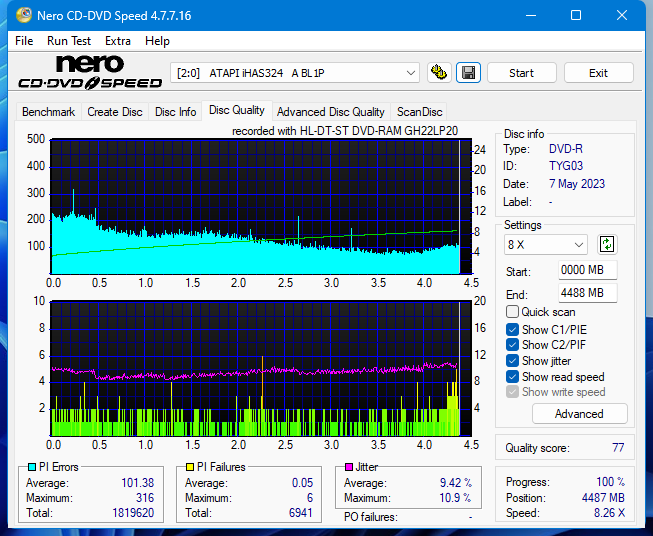Click the Exit button
Viewport: 653px width, 536px height.
point(598,73)
